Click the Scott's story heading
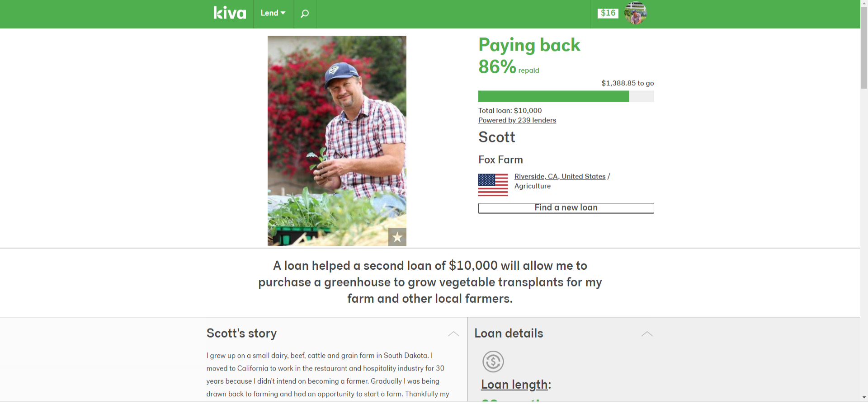 pos(241,334)
